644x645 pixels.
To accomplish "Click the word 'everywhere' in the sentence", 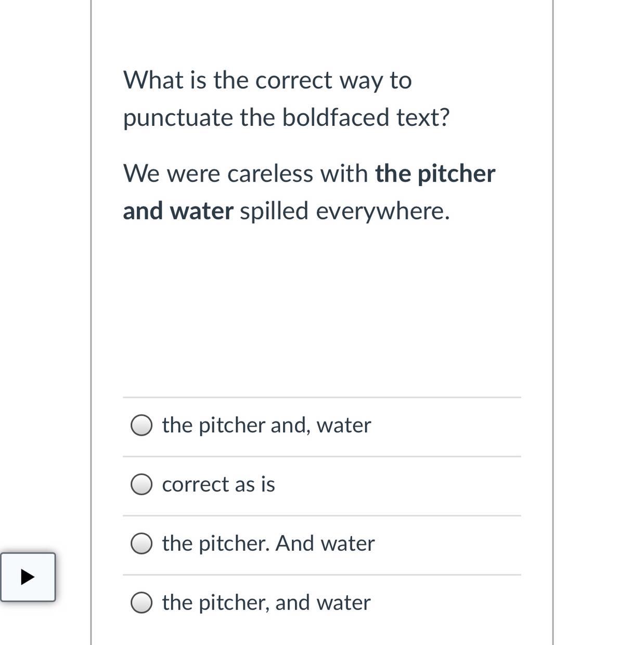I will point(382,211).
